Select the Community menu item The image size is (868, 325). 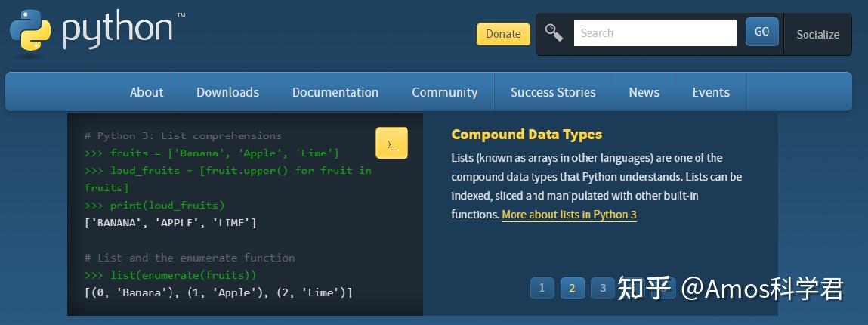tap(444, 92)
